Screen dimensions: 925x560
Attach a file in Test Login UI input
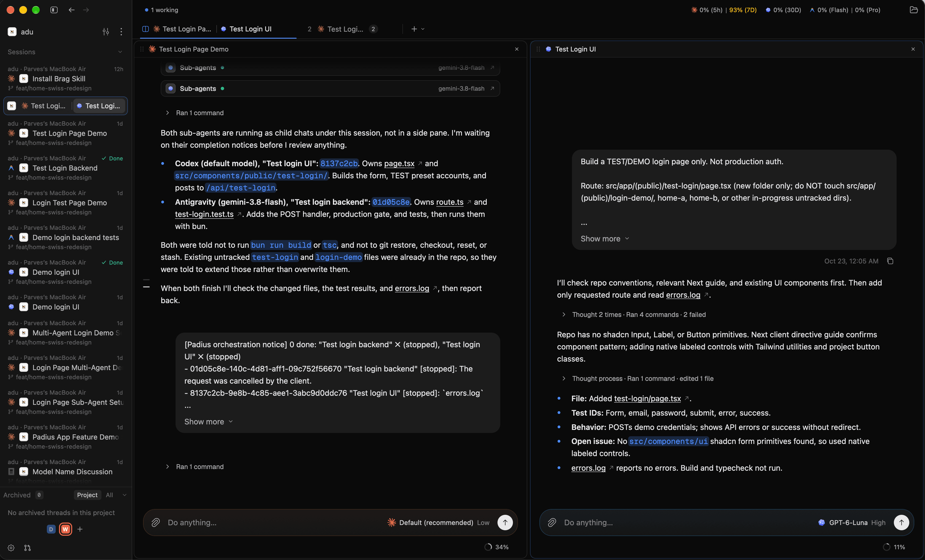pos(552,523)
